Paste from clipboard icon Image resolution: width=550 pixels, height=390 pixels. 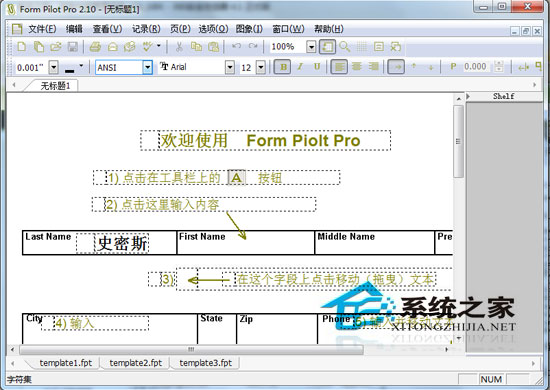[214, 47]
